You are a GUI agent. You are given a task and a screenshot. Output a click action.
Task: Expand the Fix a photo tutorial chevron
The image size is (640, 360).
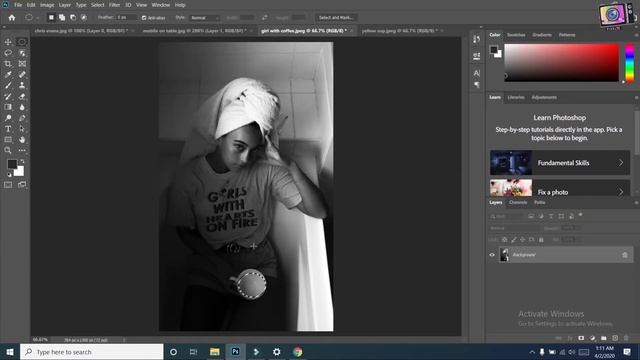coord(621,192)
